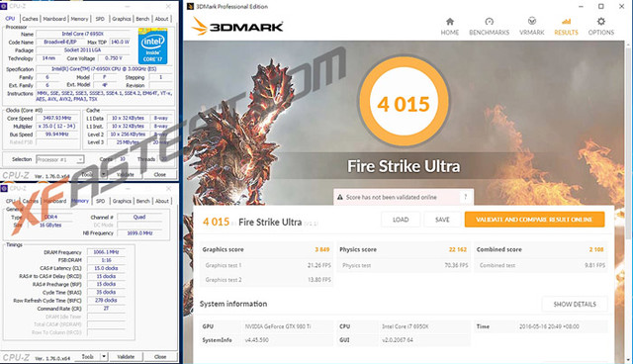Open Bench tab in top CPU-Z
633x364 pixels.
tap(142, 19)
